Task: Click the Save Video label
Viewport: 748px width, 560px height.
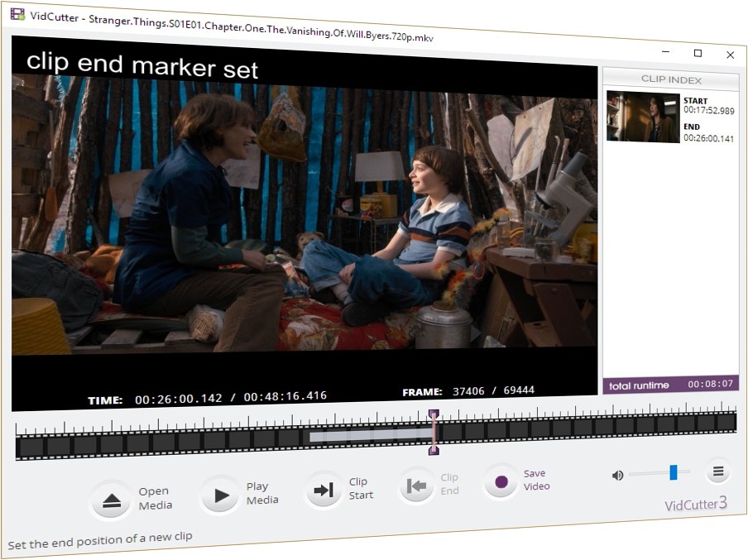Action: (536, 480)
